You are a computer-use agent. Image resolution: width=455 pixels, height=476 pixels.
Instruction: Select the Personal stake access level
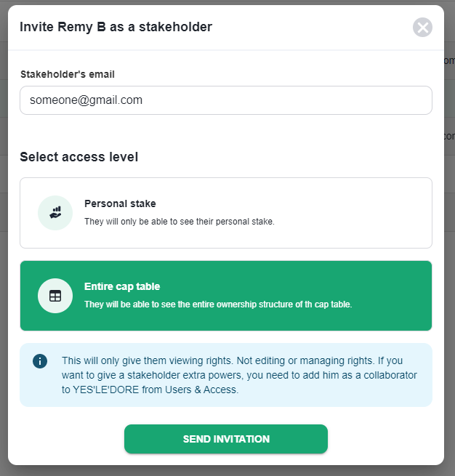tap(225, 213)
